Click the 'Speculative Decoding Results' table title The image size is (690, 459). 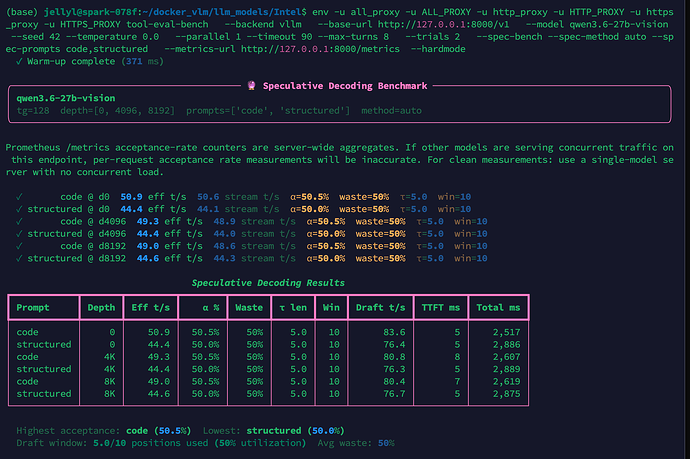[x=268, y=283]
